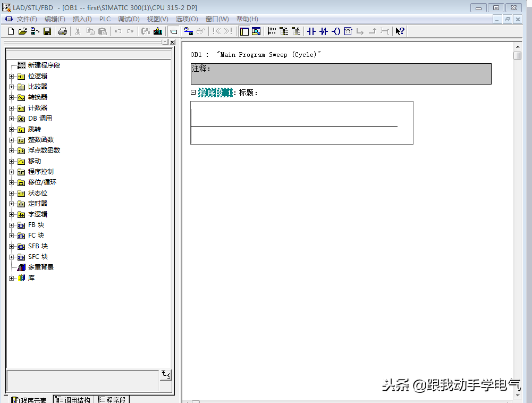This screenshot has width=532, height=403.
Task: Select 多重背景 in the element tree
Action: [x=40, y=267]
